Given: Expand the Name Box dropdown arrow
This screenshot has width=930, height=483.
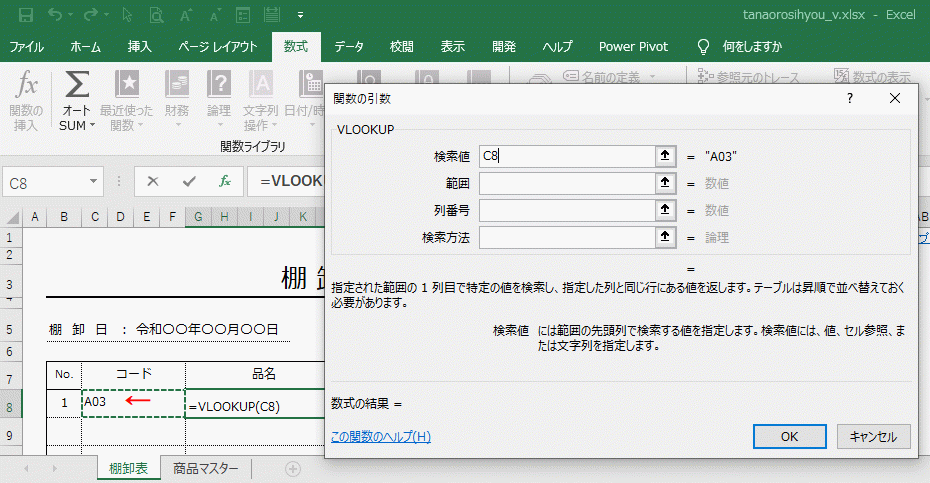Looking at the screenshot, I should click(x=93, y=182).
